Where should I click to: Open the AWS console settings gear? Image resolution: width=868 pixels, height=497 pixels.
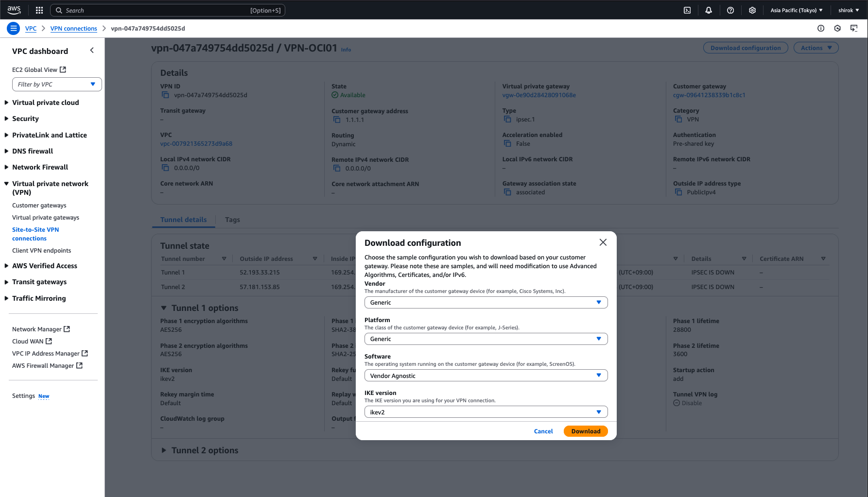pyautogui.click(x=752, y=10)
